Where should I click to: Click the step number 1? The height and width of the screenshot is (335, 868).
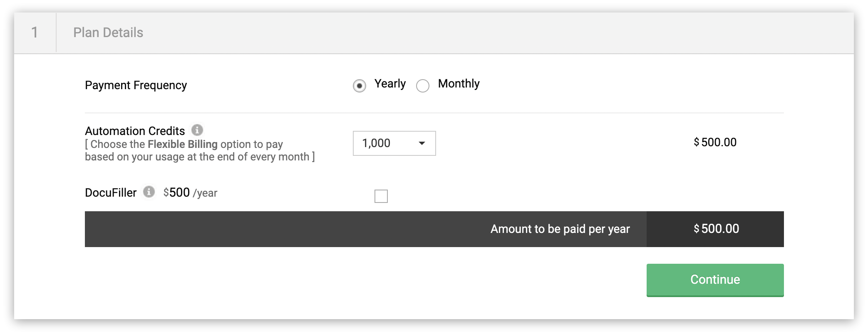(x=35, y=32)
